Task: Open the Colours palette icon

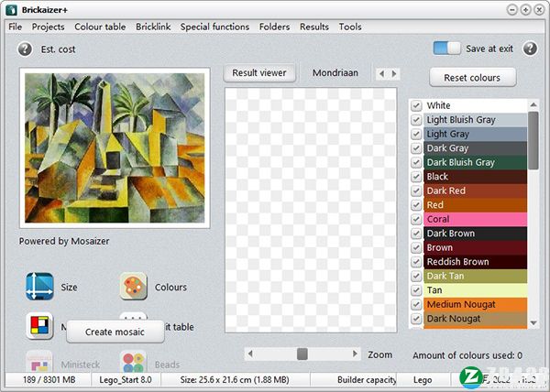Action: click(x=133, y=287)
